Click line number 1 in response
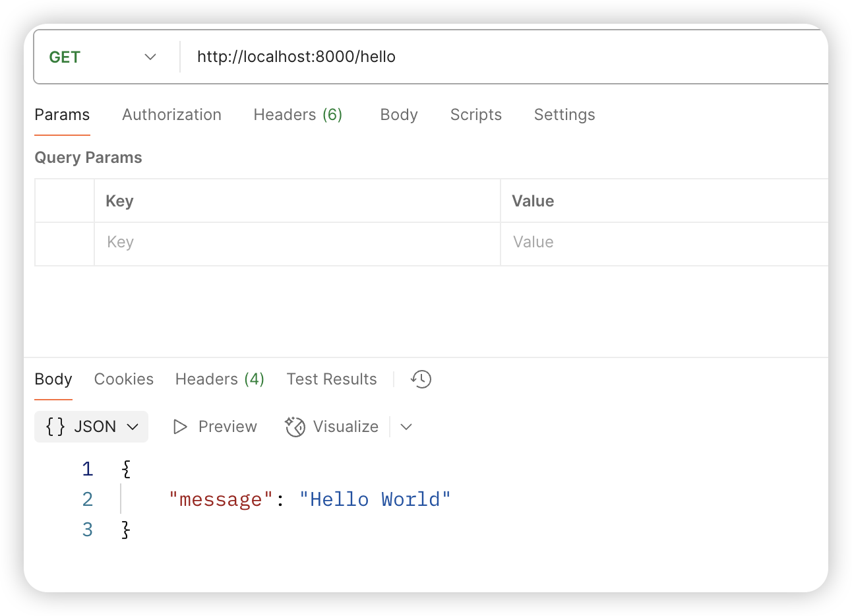The height and width of the screenshot is (616, 852). [x=88, y=469]
